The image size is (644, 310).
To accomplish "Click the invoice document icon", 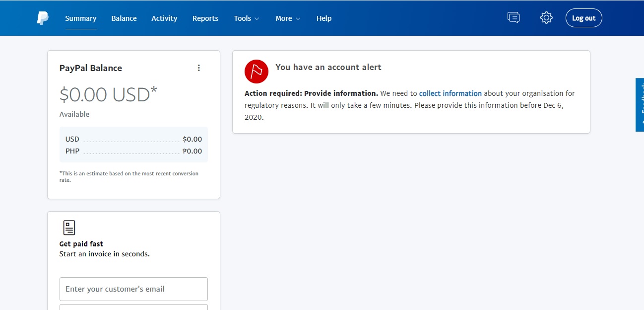I will coord(69,228).
